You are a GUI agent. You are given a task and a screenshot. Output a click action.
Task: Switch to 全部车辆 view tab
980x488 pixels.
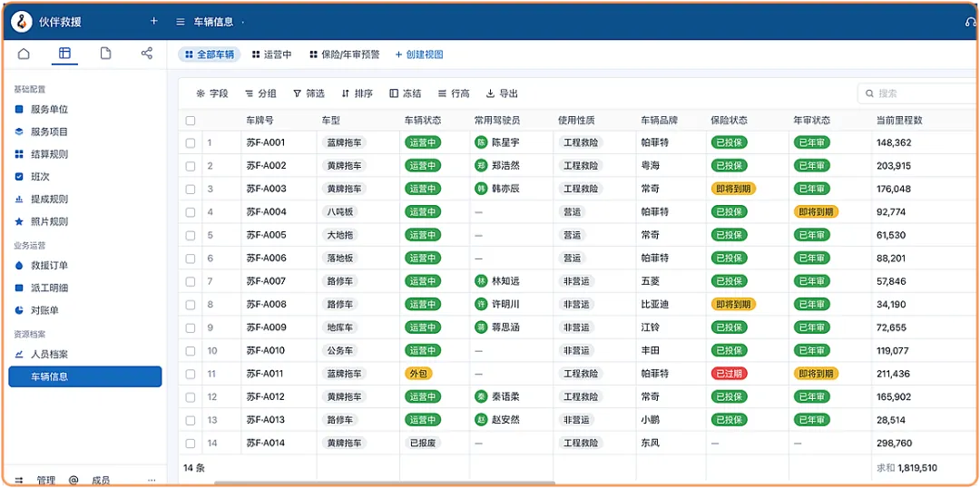click(210, 54)
